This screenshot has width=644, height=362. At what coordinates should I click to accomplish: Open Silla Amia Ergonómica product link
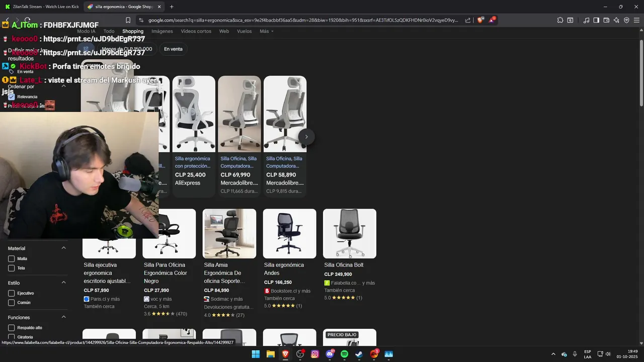pos(224,273)
